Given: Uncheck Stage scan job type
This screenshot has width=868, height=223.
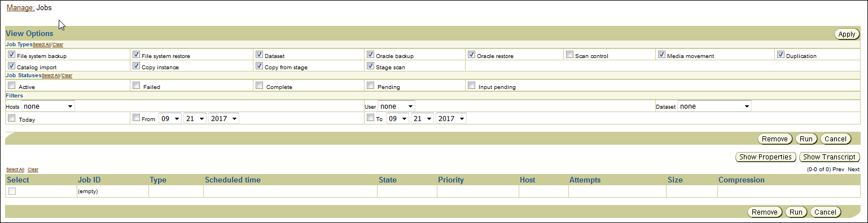Looking at the screenshot, I should tap(370, 66).
